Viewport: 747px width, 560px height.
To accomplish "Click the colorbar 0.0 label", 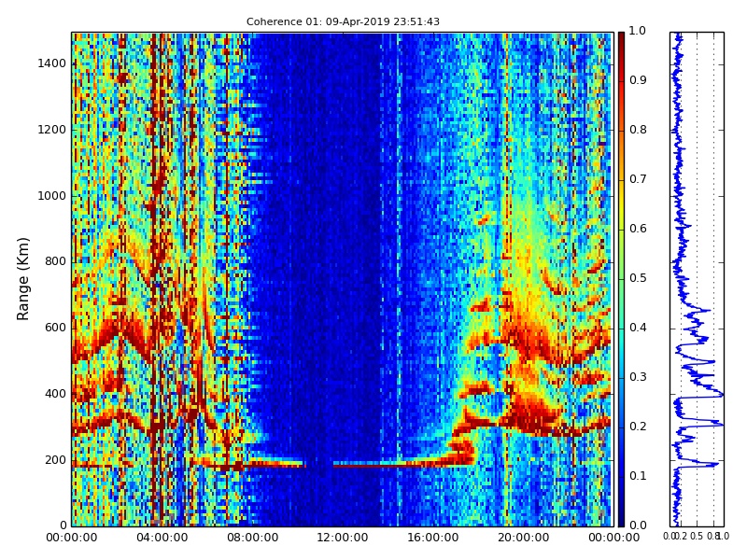I will tap(638, 525).
